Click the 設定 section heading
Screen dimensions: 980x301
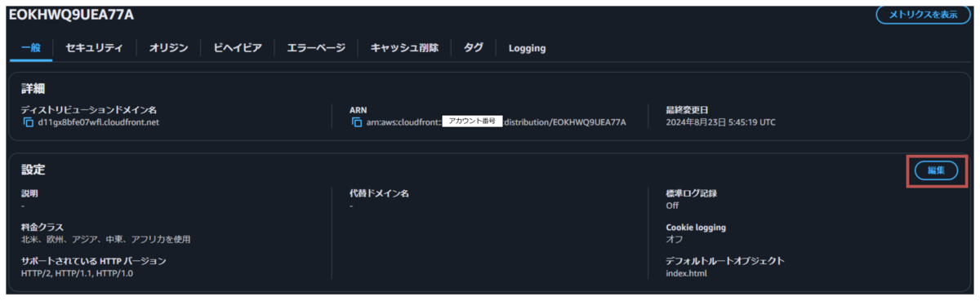pos(33,170)
